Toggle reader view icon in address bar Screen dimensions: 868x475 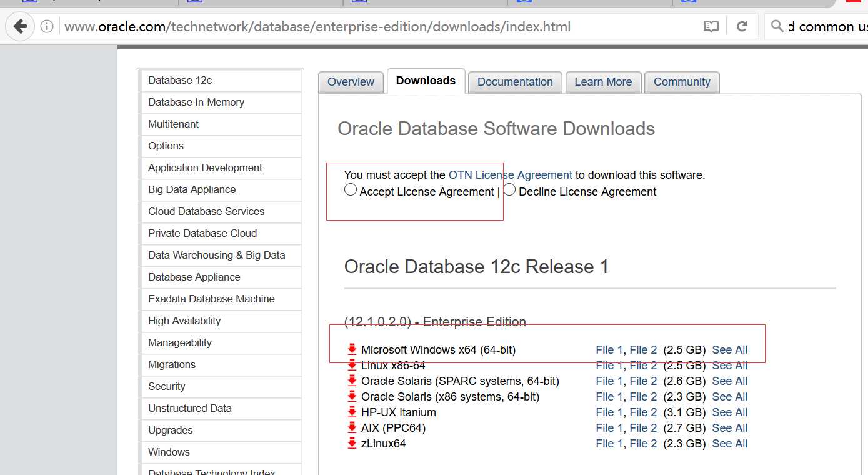pyautogui.click(x=711, y=27)
